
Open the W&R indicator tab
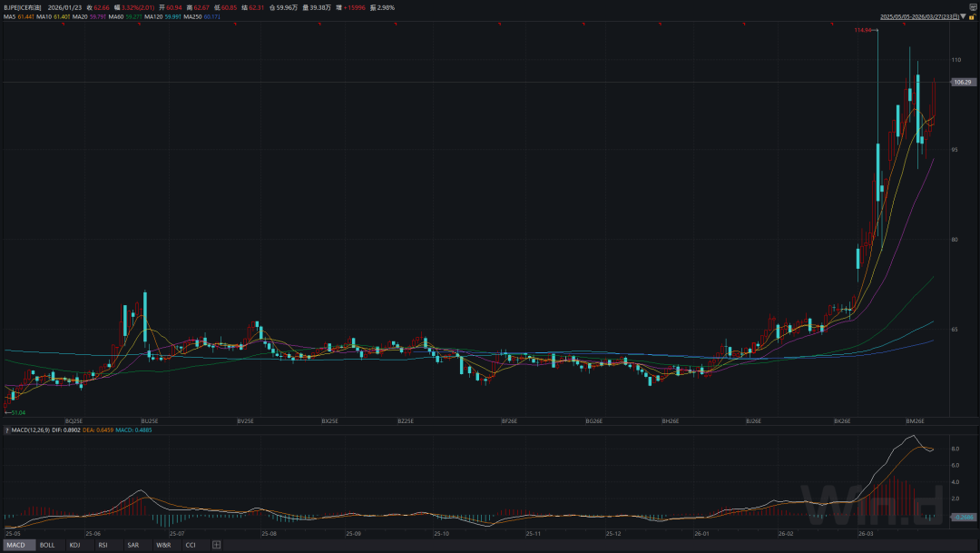pos(162,545)
